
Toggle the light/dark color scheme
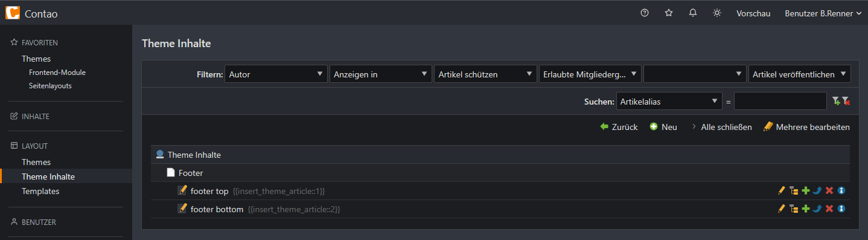click(717, 13)
